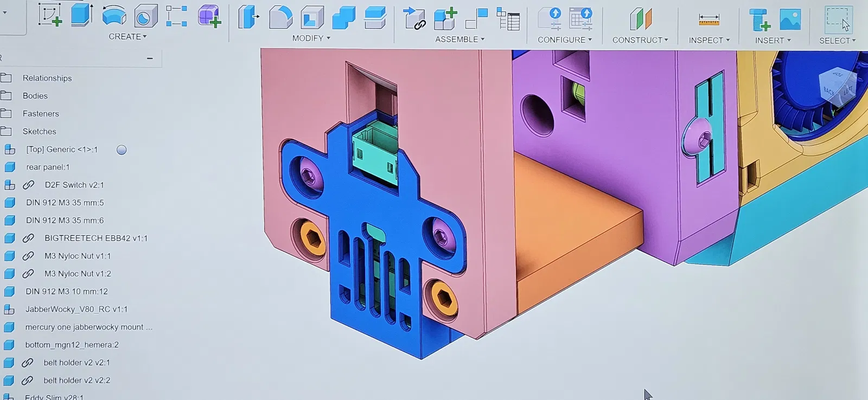Select D2F Switch v2:1 component
This screenshot has width=868, height=400.
tap(74, 185)
